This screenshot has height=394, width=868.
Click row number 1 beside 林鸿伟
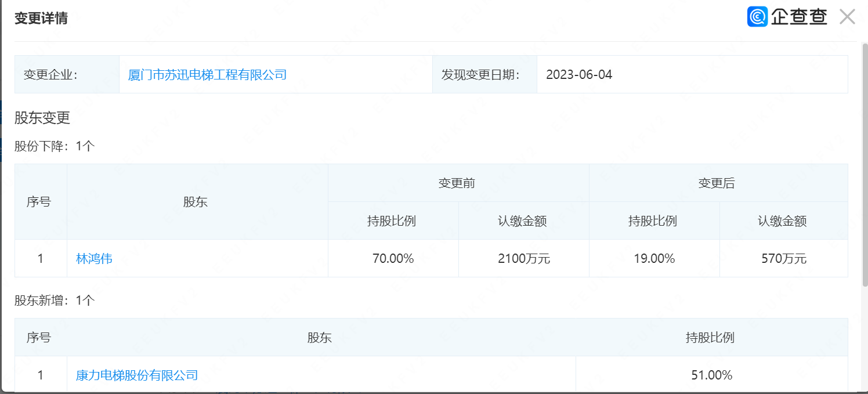41,259
